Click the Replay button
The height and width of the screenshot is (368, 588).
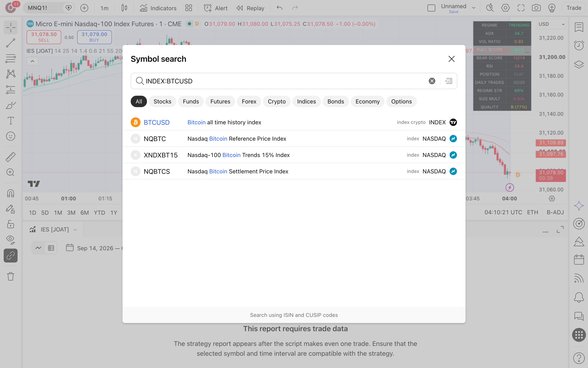pyautogui.click(x=250, y=8)
